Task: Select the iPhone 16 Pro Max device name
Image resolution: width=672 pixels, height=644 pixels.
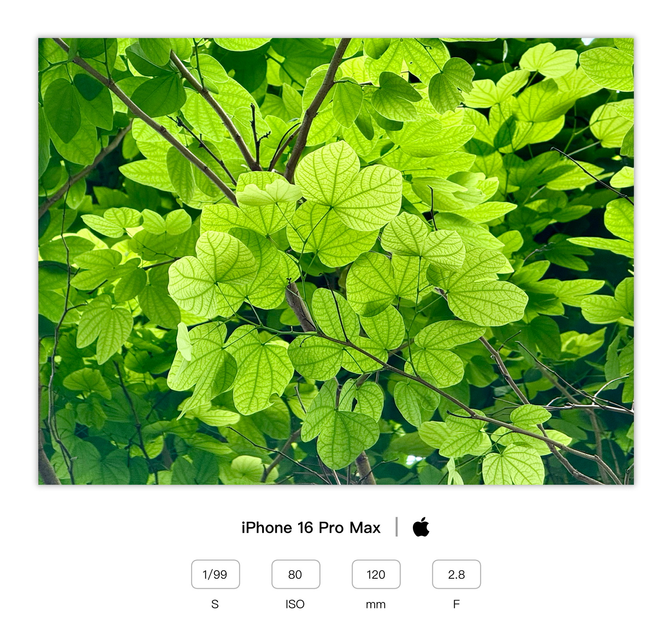Action: pos(311,528)
